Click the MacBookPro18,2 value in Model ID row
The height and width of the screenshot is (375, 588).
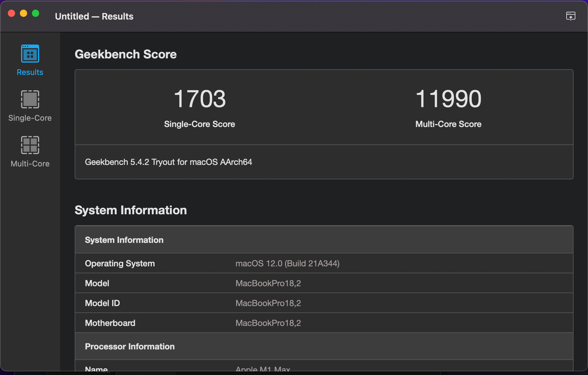tap(268, 303)
